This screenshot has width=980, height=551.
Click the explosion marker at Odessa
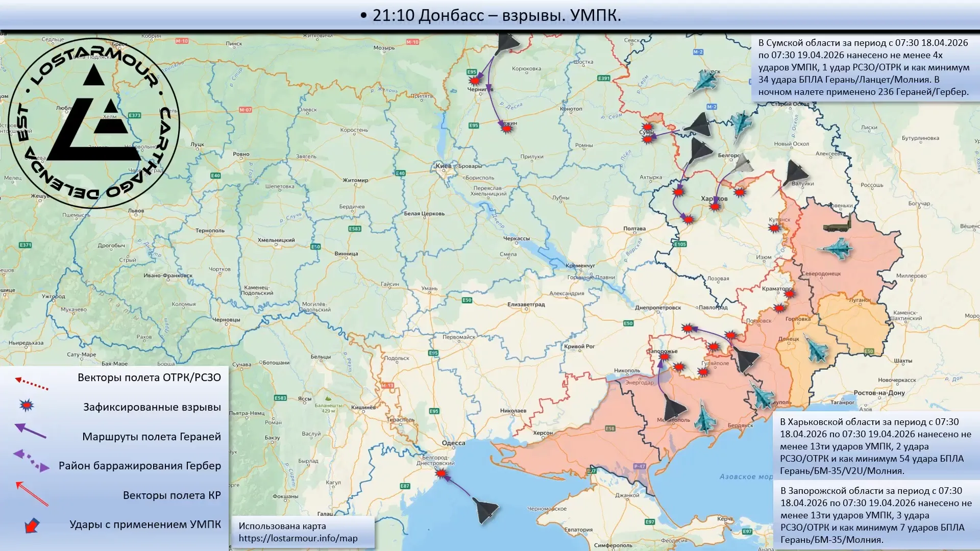(x=441, y=473)
